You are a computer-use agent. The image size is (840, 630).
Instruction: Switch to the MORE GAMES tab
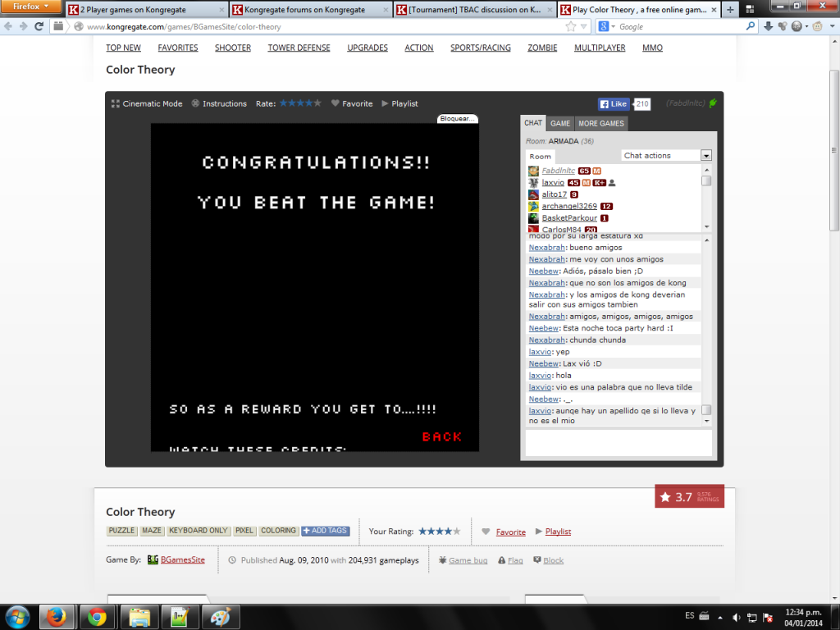[601, 124]
